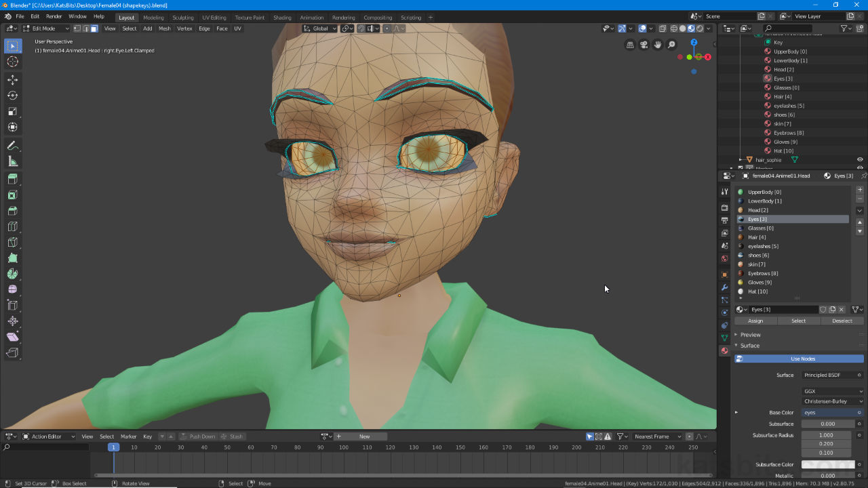Viewport: 868px width, 488px height.
Task: Click the Use Nodes button
Action: pyautogui.click(x=800, y=359)
